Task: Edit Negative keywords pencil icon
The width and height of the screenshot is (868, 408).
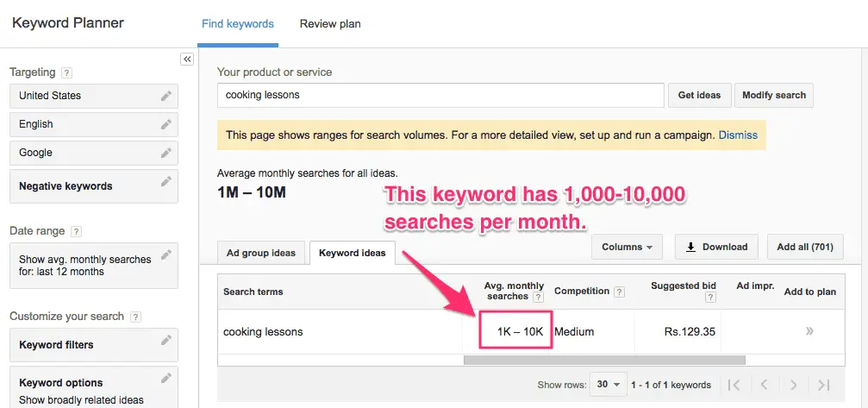Action: pyautogui.click(x=166, y=182)
